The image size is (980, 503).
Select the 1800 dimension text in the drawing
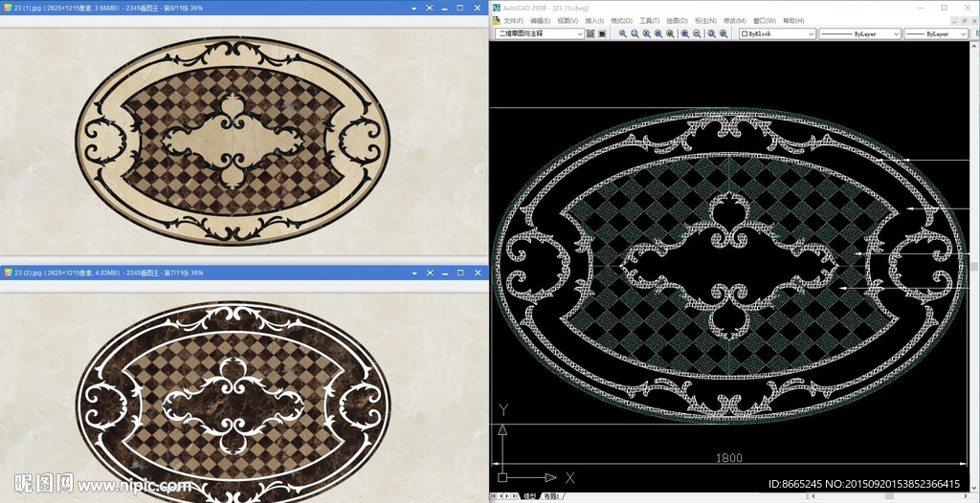pos(728,457)
